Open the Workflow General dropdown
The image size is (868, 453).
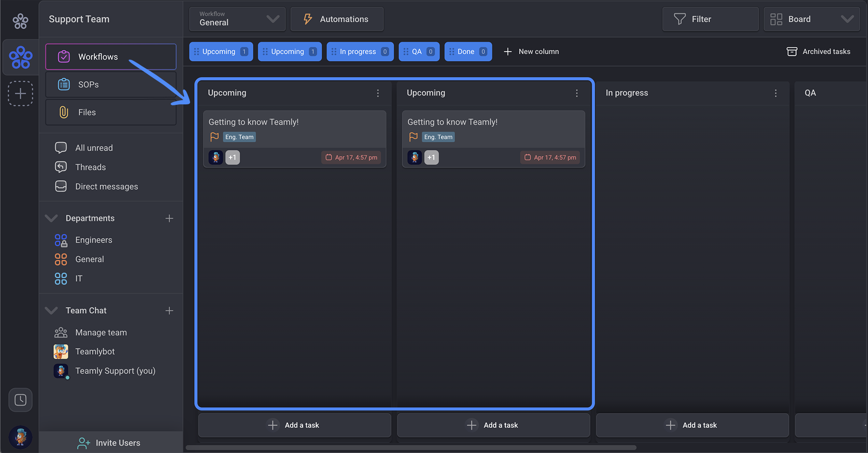point(237,19)
